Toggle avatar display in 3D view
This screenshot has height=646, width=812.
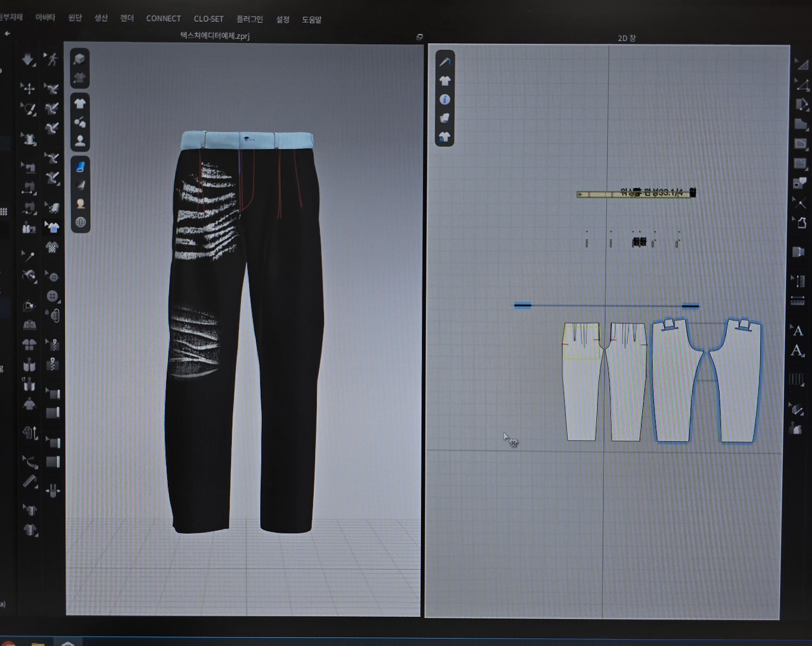point(80,141)
